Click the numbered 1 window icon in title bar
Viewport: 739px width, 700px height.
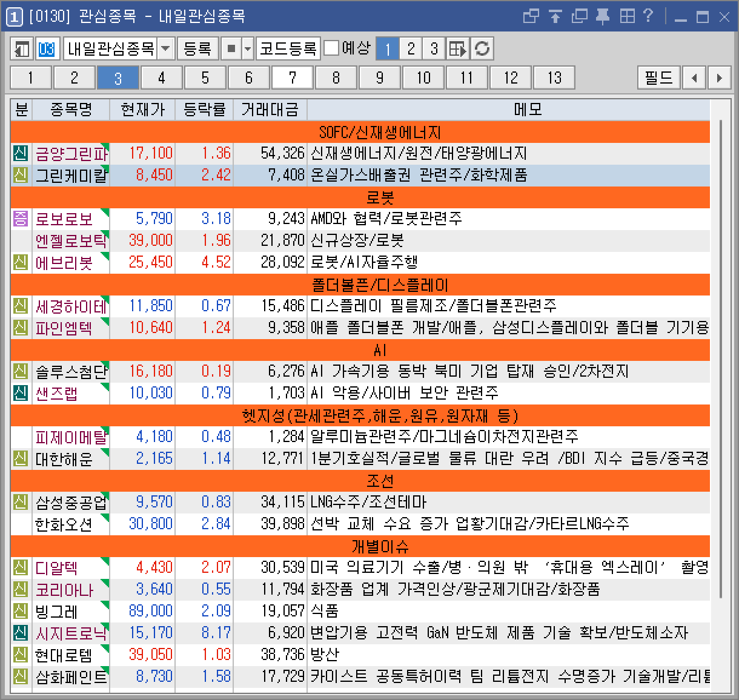[x=15, y=16]
